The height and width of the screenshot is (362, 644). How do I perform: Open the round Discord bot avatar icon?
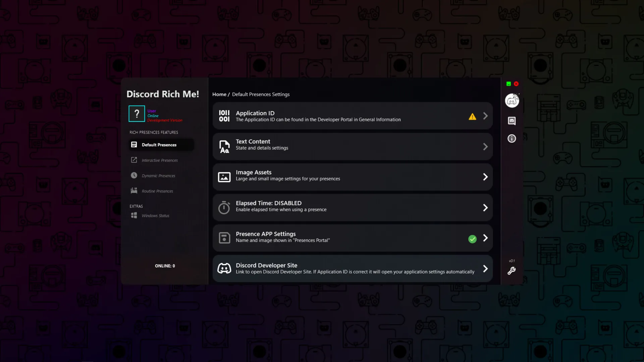pyautogui.click(x=512, y=101)
